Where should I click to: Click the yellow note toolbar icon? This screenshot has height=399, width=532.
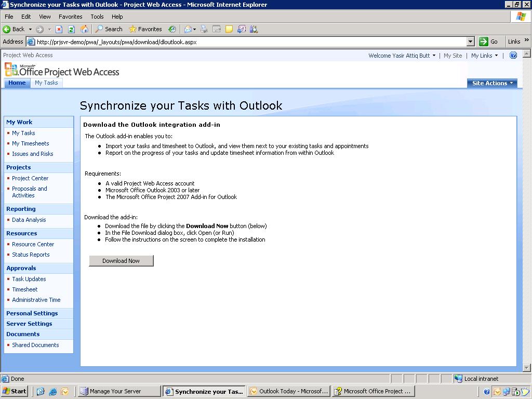(x=229, y=29)
